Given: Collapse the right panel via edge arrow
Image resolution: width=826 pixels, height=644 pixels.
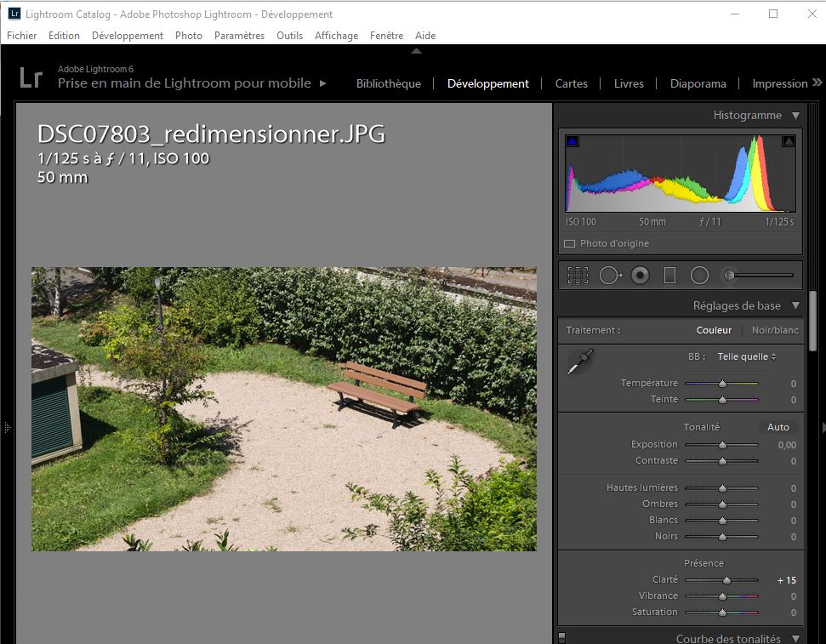Looking at the screenshot, I should coord(823,427).
